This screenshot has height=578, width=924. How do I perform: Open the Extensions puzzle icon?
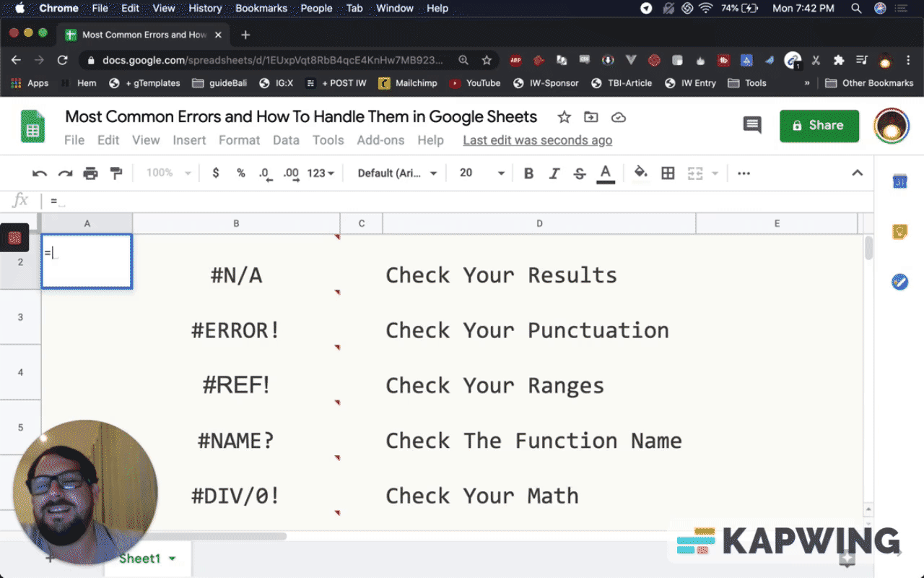click(838, 60)
